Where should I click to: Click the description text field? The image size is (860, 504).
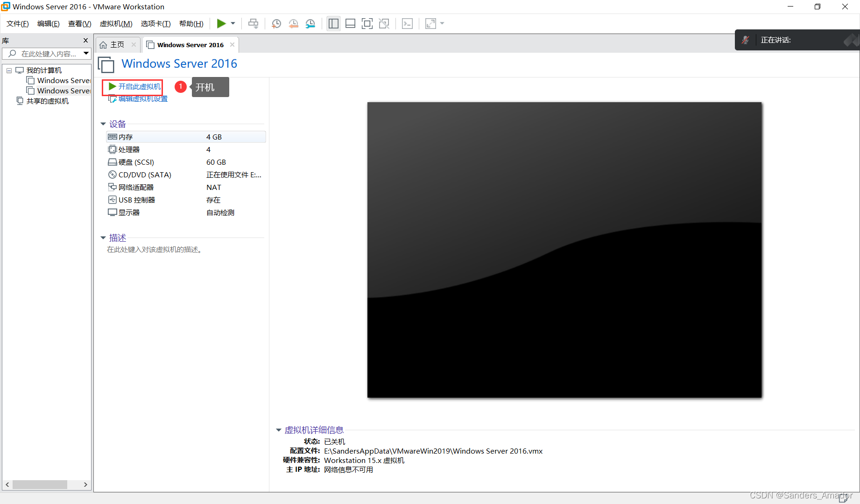pyautogui.click(x=155, y=250)
